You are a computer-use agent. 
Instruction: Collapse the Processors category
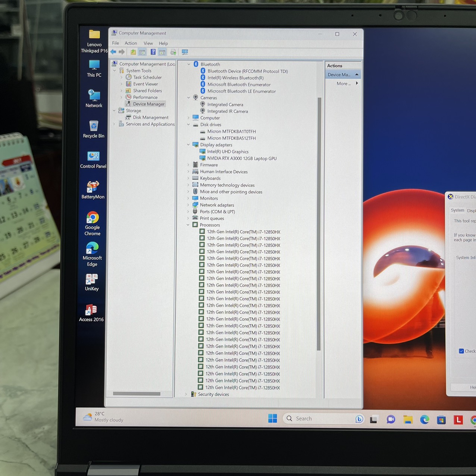[x=188, y=225]
